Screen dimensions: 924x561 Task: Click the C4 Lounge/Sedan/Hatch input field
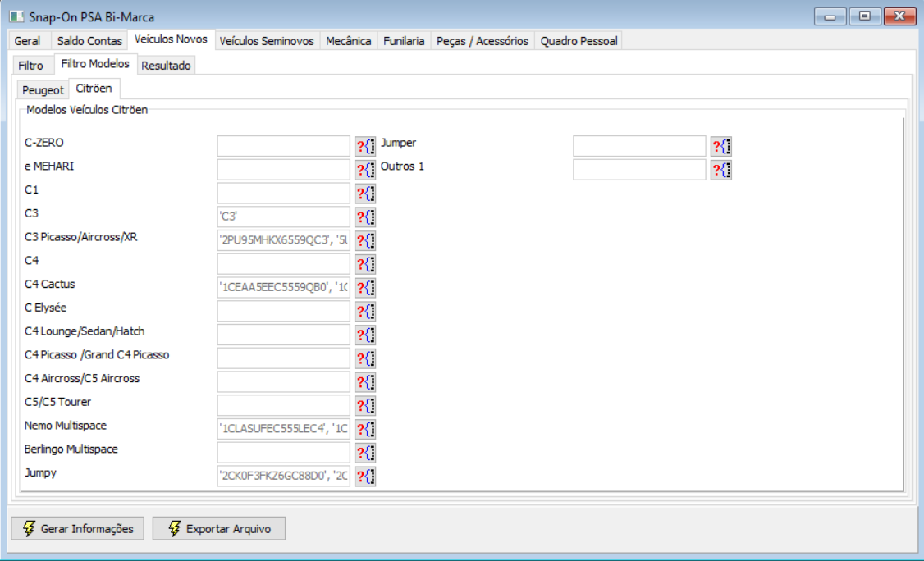(x=283, y=335)
